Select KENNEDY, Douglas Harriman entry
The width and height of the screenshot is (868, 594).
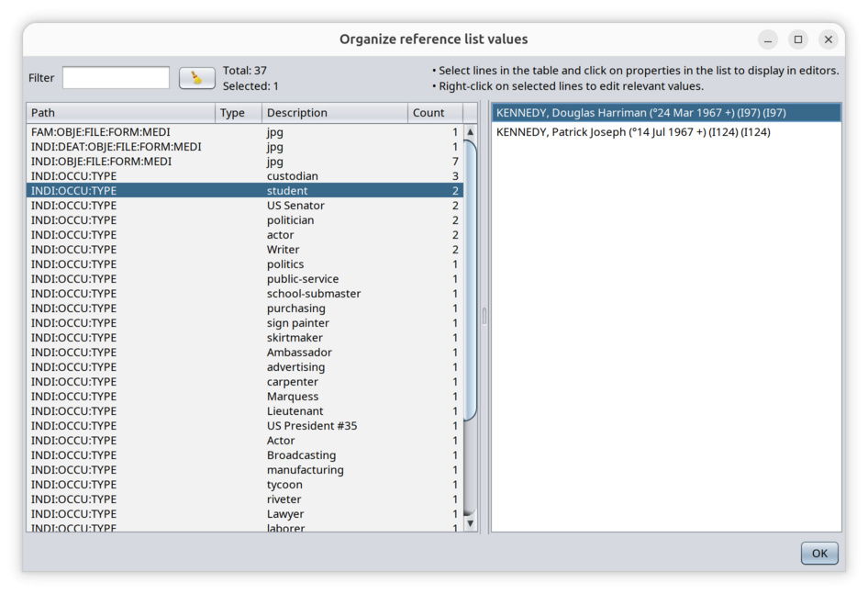point(666,113)
